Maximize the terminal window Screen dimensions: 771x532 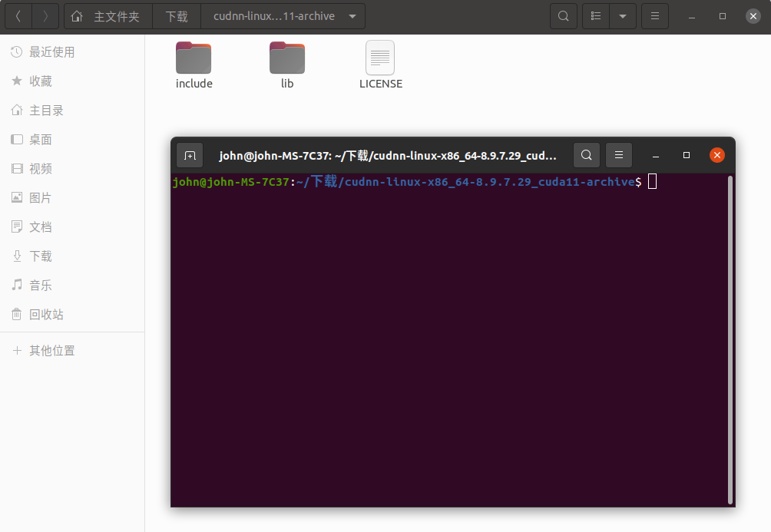point(687,155)
